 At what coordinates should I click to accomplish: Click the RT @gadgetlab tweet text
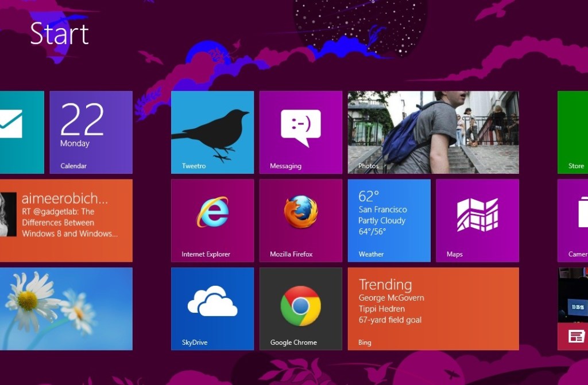pos(69,223)
